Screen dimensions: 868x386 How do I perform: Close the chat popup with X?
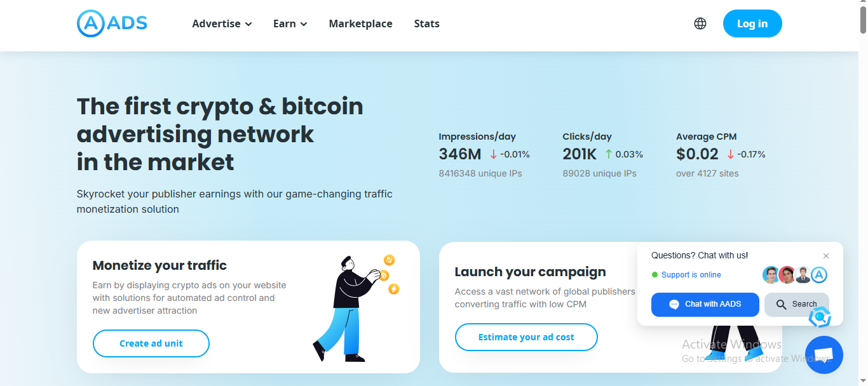point(826,256)
